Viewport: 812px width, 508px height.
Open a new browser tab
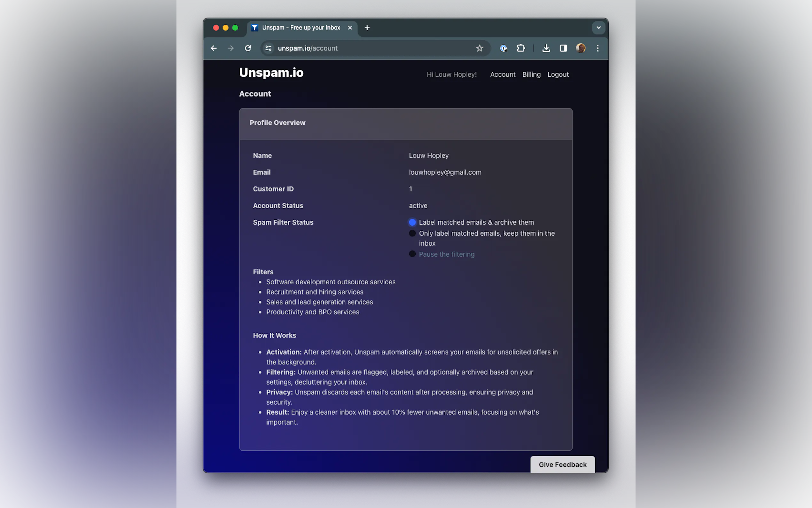(x=367, y=28)
